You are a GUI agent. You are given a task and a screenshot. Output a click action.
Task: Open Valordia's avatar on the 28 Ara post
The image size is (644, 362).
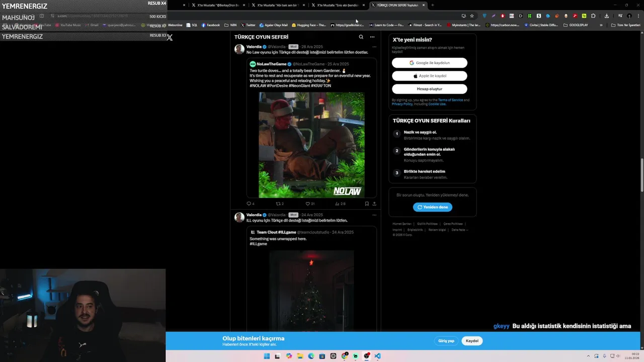(x=239, y=49)
